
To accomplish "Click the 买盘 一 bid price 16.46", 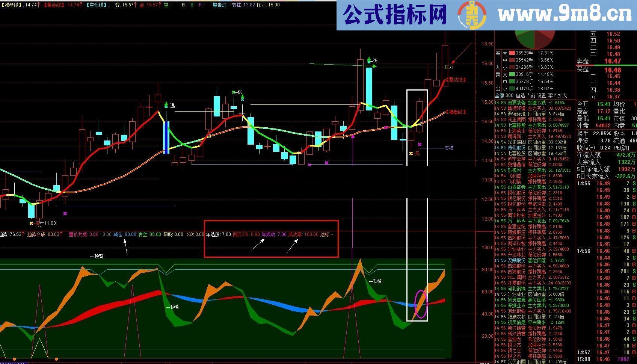I will pos(612,70).
